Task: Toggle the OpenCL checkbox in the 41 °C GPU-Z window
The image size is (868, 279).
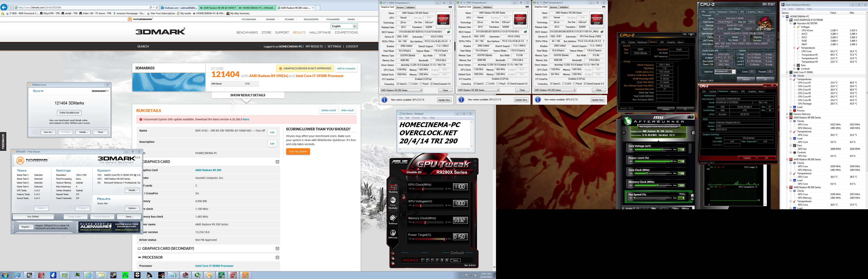Action: (x=551, y=84)
